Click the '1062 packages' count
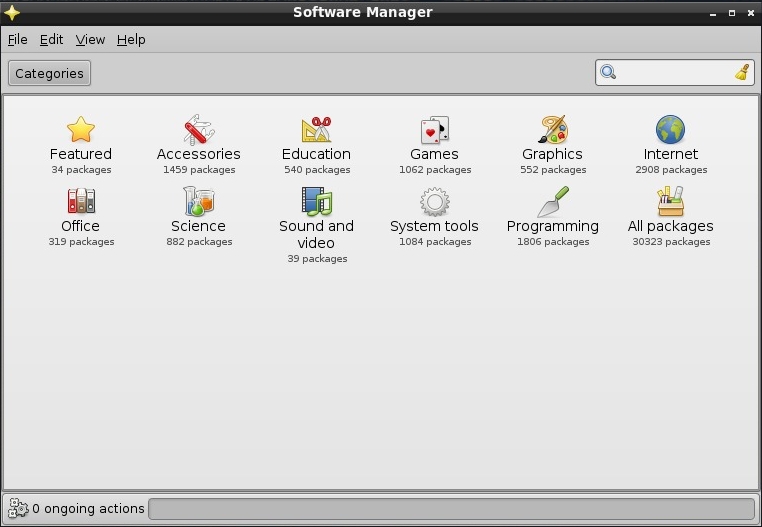Image resolution: width=762 pixels, height=527 pixels. click(435, 170)
